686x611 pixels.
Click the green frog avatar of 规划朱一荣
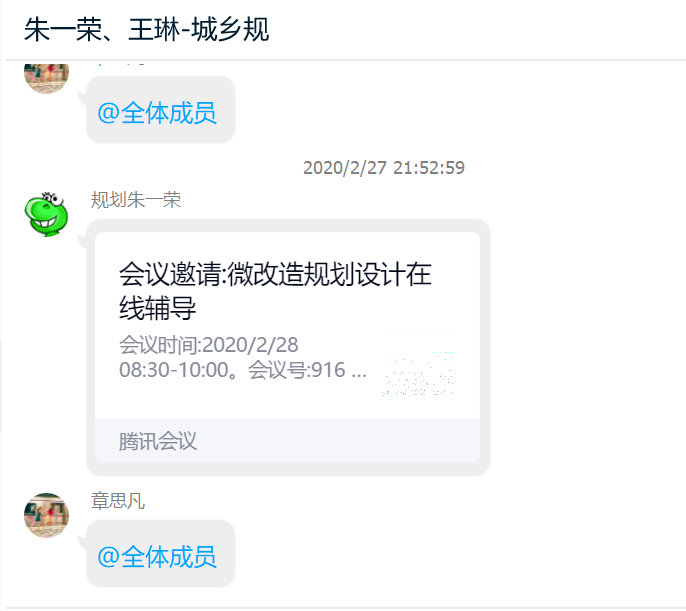click(46, 214)
